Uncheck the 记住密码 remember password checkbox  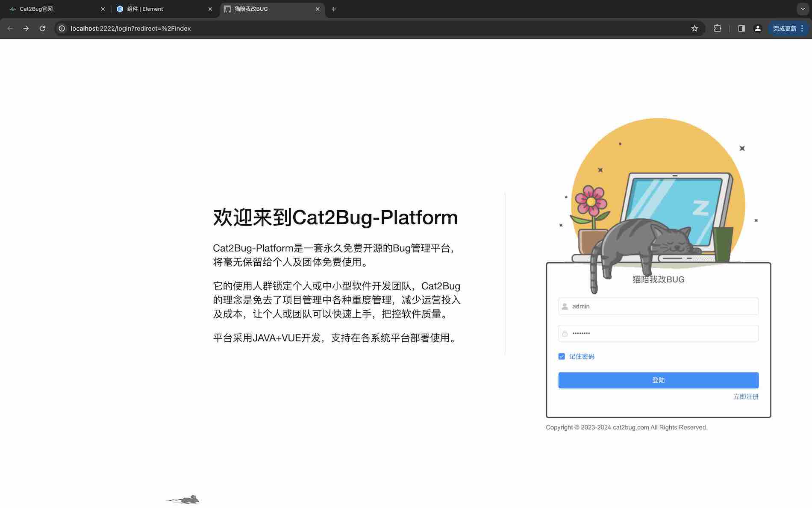[562, 356]
